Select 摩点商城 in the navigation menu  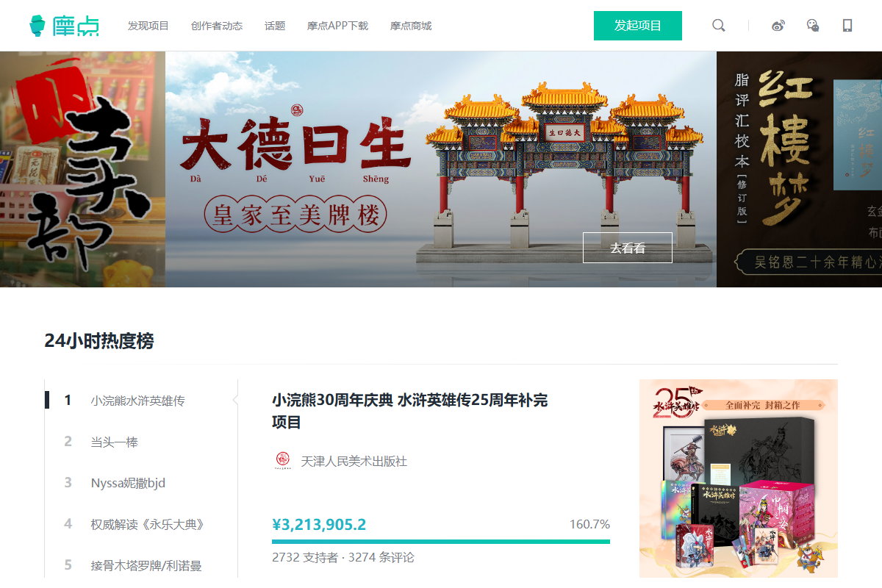[x=410, y=25]
